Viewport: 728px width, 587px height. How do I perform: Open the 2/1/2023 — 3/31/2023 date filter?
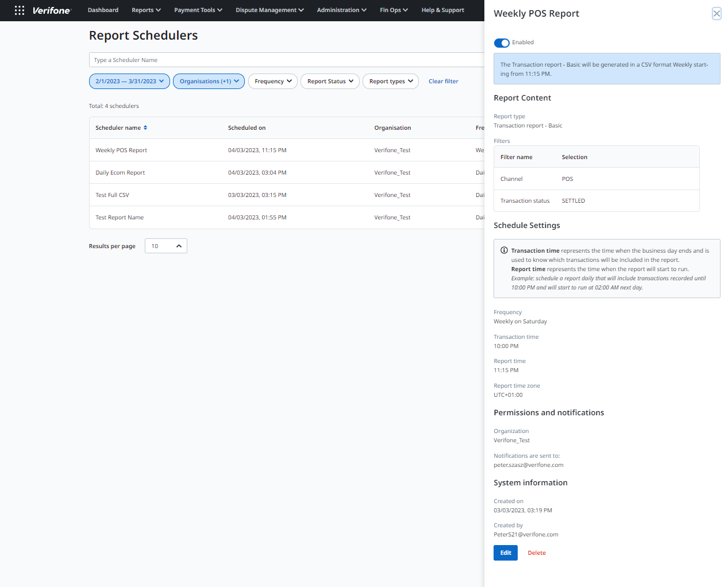click(x=129, y=81)
